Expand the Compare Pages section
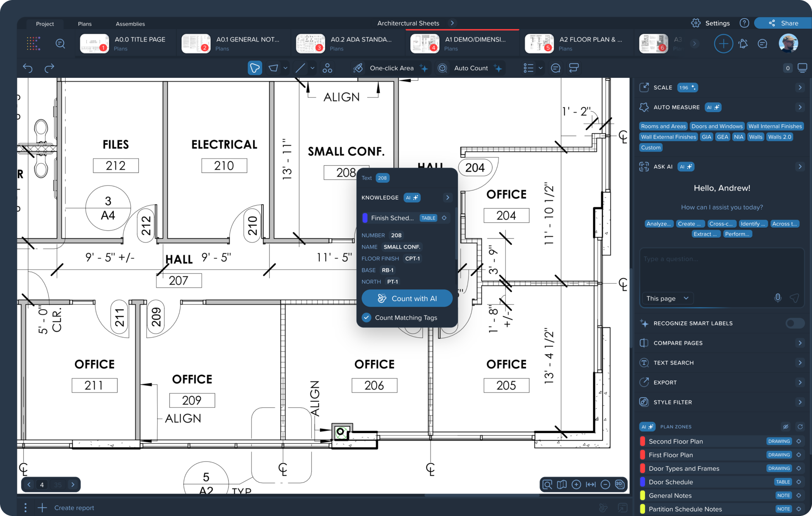The image size is (812, 516). coord(799,343)
